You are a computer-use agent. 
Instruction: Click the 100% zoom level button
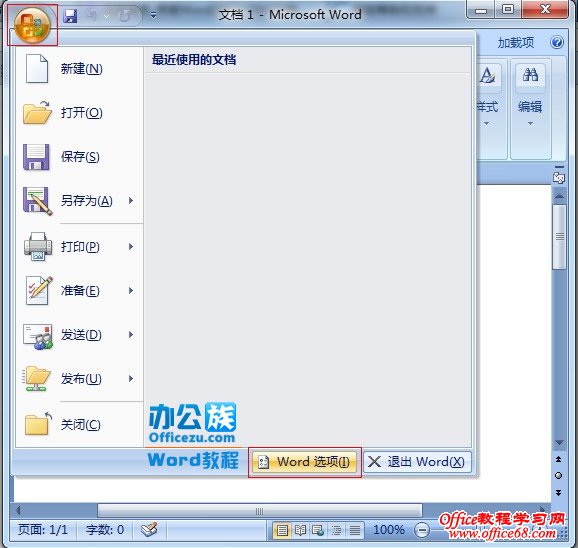(x=389, y=530)
